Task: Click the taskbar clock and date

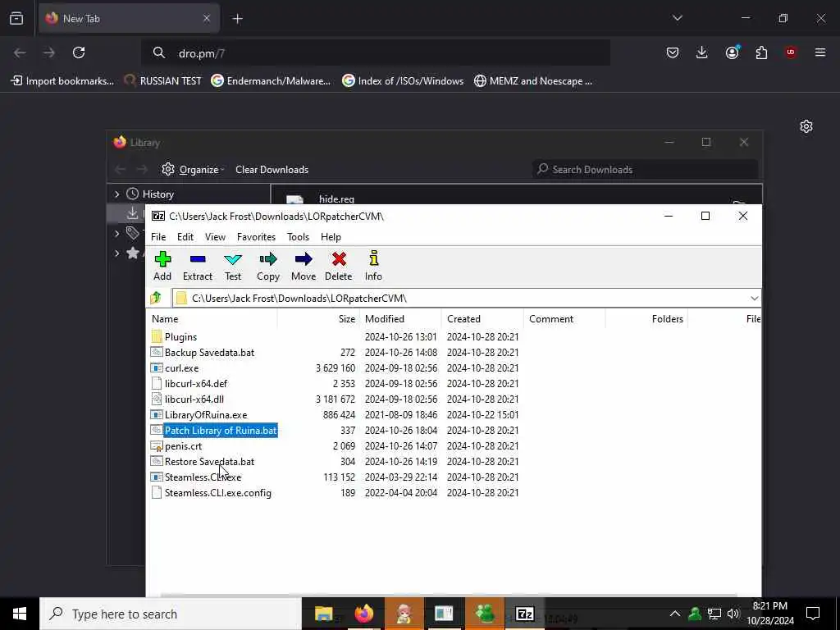Action: 769,614
